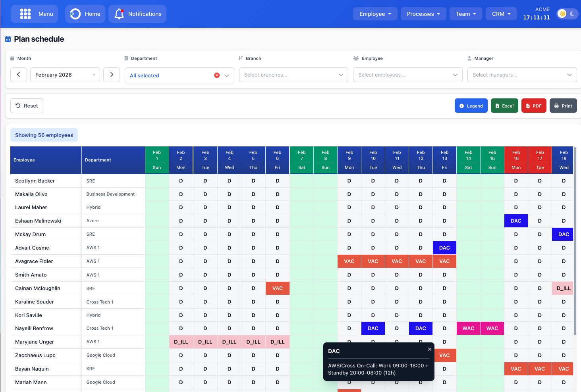Export the schedule as PDF

coord(534,106)
